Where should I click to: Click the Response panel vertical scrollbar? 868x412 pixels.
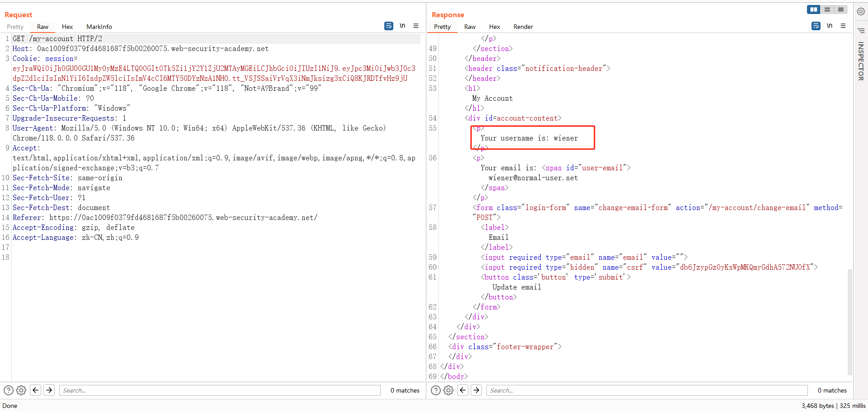850,322
